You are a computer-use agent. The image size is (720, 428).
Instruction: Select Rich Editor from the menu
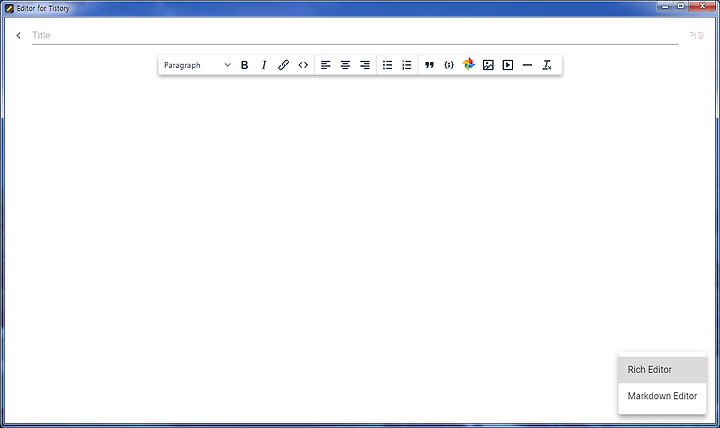662,370
